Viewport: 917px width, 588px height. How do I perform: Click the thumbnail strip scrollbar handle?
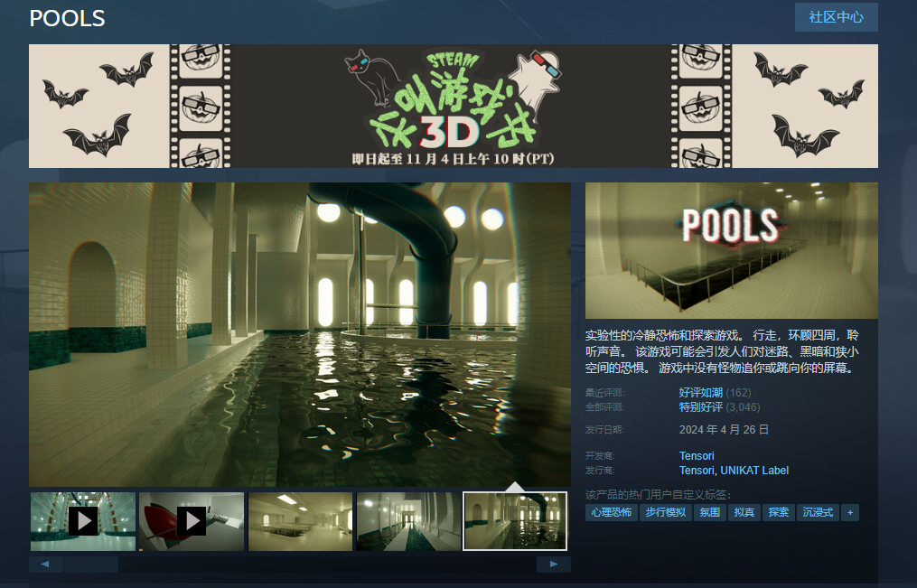90,565
